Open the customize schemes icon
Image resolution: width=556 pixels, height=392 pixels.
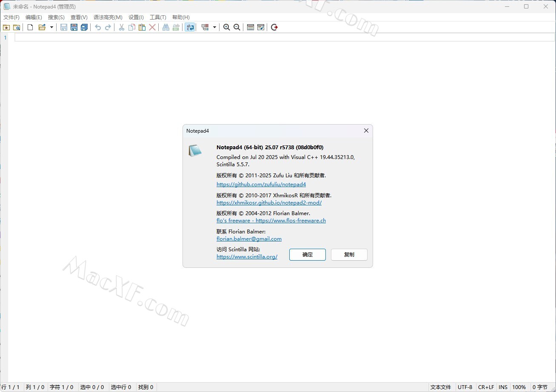click(261, 27)
